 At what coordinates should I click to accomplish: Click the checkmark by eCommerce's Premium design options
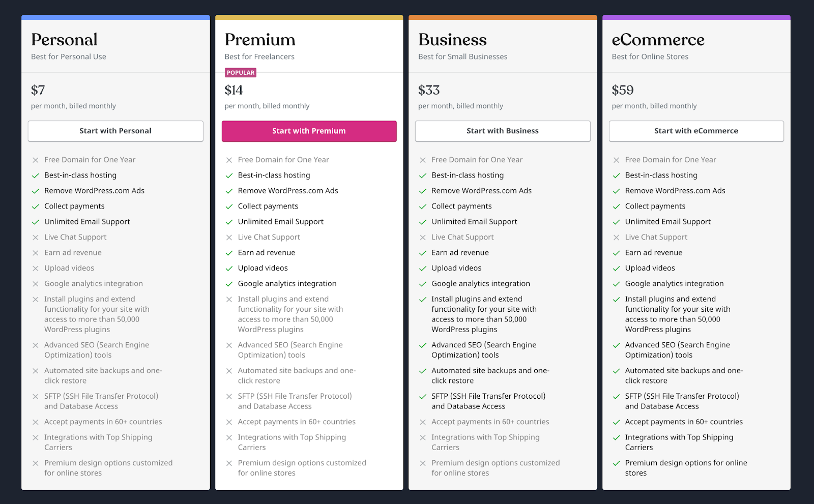click(x=617, y=463)
